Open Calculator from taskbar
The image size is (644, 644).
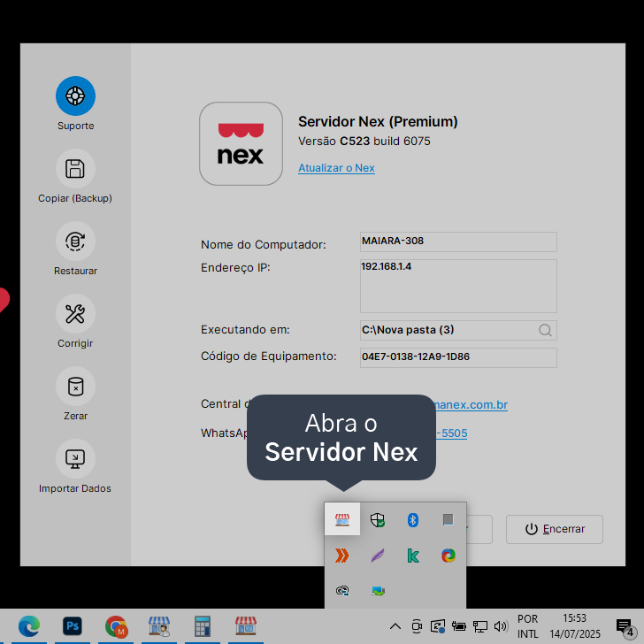click(x=203, y=626)
